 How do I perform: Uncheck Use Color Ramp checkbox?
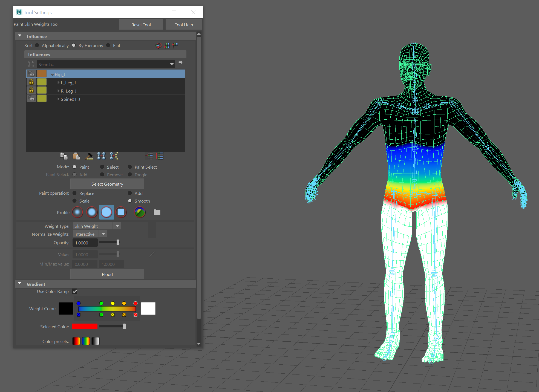point(75,291)
